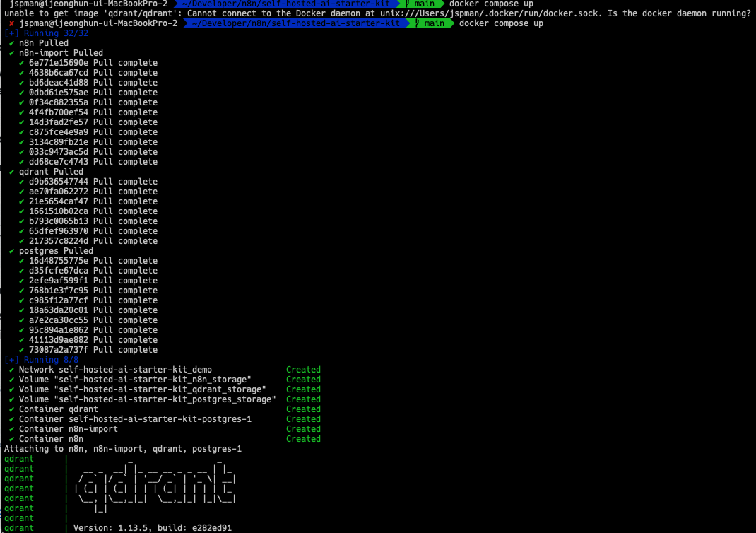This screenshot has width=756, height=533.
Task: Click the Docker daemon connection error message
Action: coord(377,13)
